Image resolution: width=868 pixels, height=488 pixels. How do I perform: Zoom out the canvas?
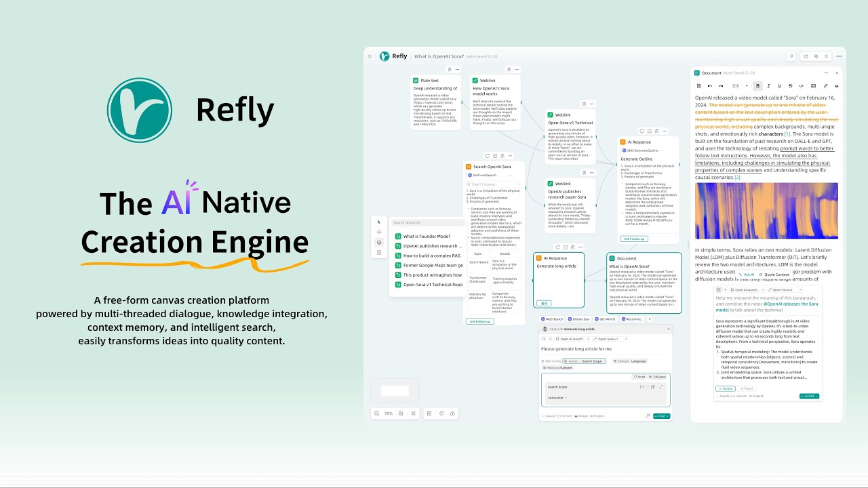[x=376, y=413]
